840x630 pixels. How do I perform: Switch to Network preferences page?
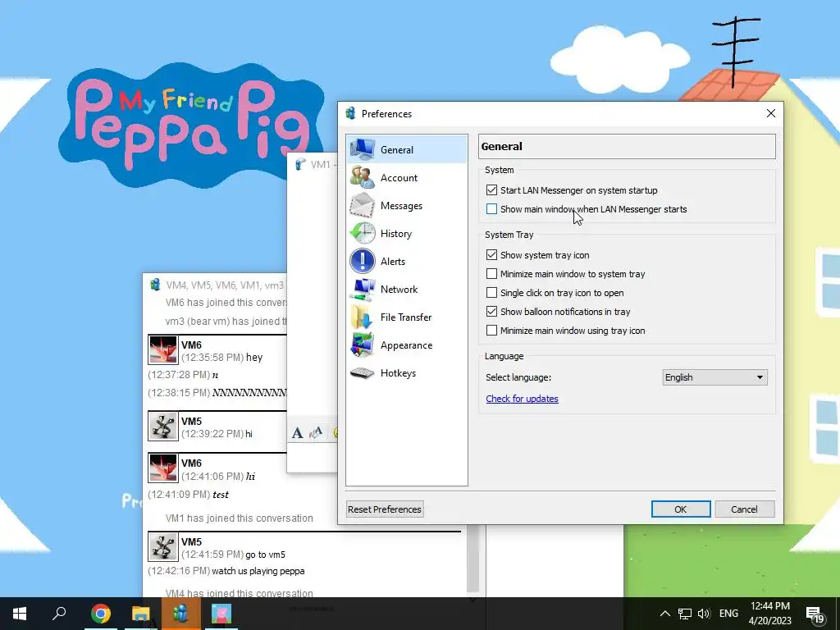(407, 290)
